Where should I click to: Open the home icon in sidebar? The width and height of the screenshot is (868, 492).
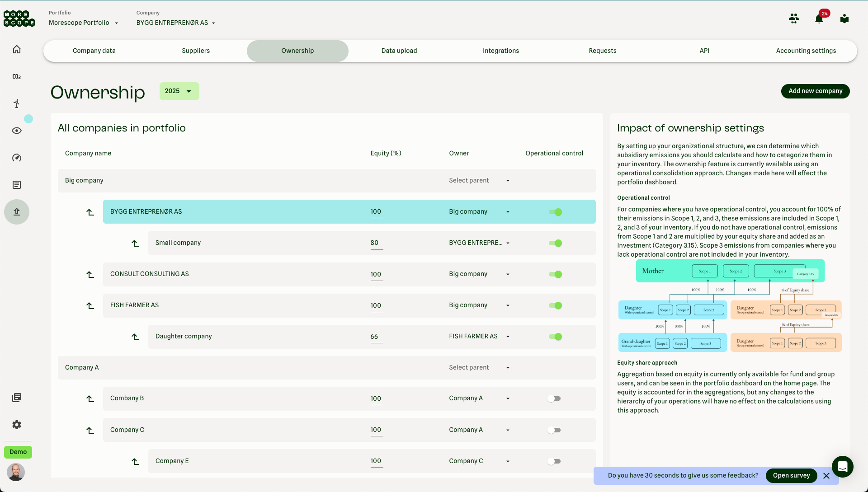17,49
